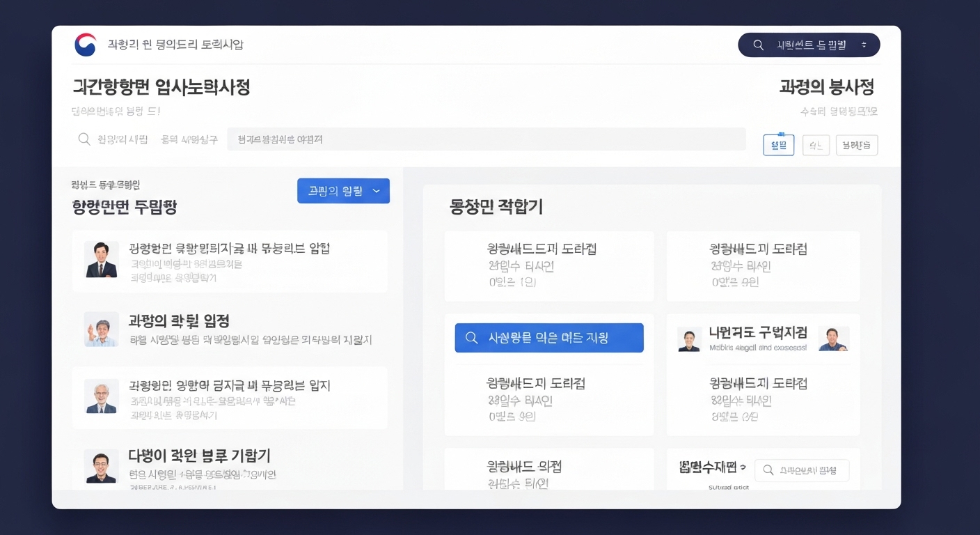The height and width of the screenshot is (535, 980).
Task: Click the magnifier icon on the blue search button
Action: (471, 338)
